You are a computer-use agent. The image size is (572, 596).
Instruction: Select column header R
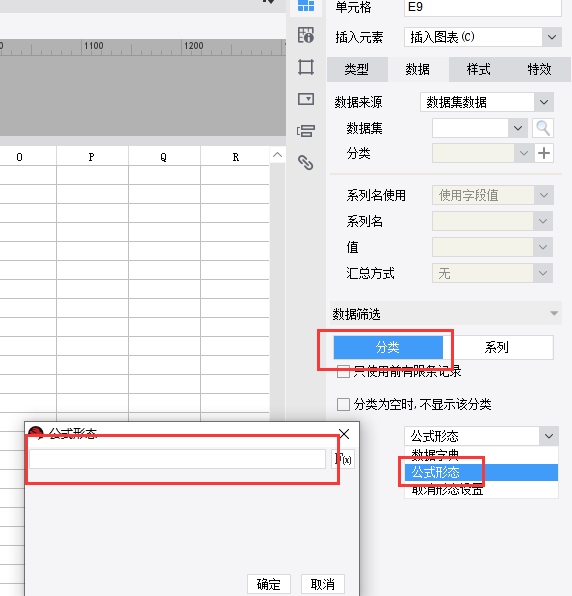[x=236, y=157]
